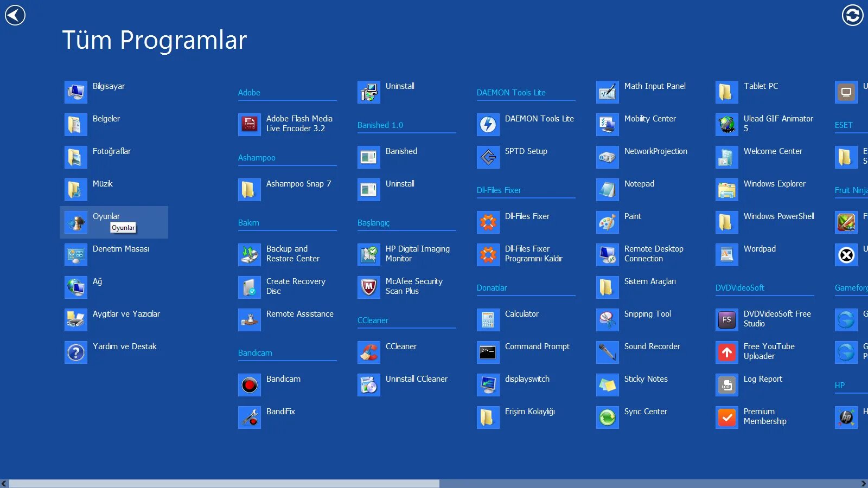Click the Uninstall icon at the top of the Adobe column's neighbor
Viewport: 868px width, 488px height.
pyautogui.click(x=369, y=92)
